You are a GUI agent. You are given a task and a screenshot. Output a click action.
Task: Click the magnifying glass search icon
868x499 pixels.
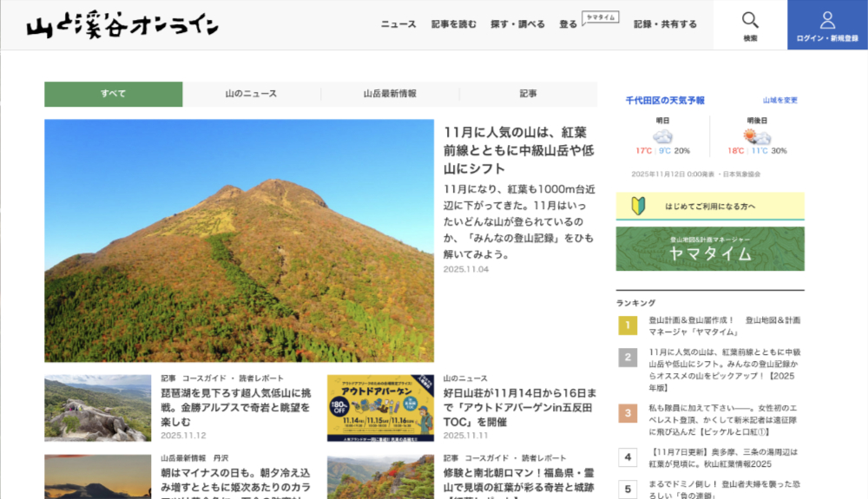click(x=750, y=20)
